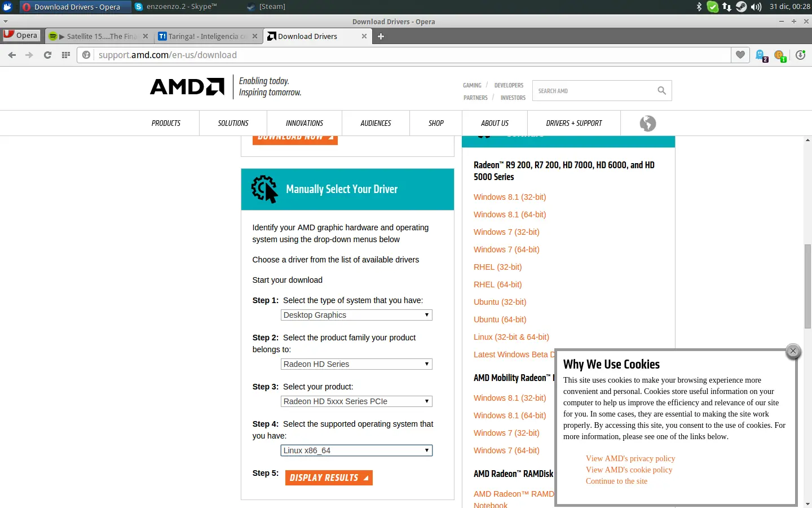Image resolution: width=812 pixels, height=508 pixels.
Task: Reload the AMD download page
Action: (47, 55)
